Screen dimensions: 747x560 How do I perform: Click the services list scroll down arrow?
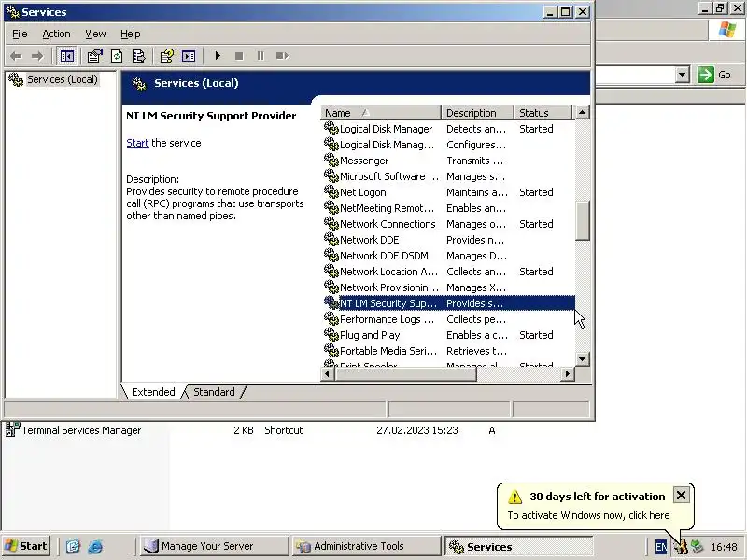[582, 359]
